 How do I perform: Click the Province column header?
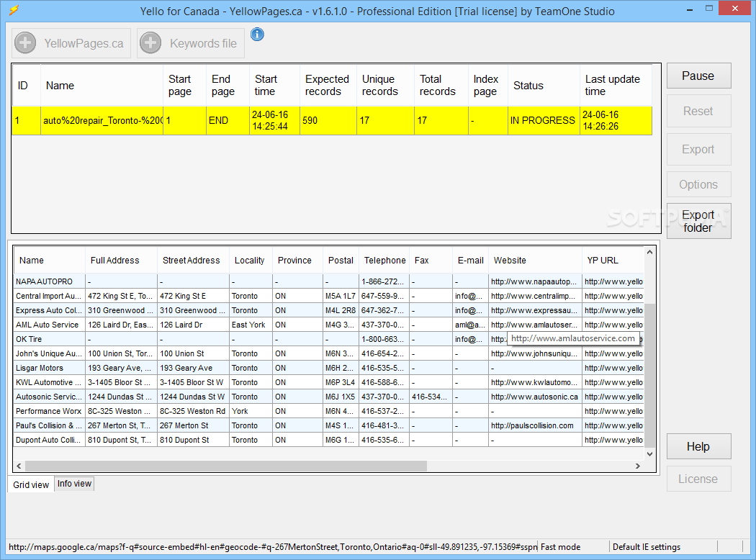pyautogui.click(x=297, y=261)
